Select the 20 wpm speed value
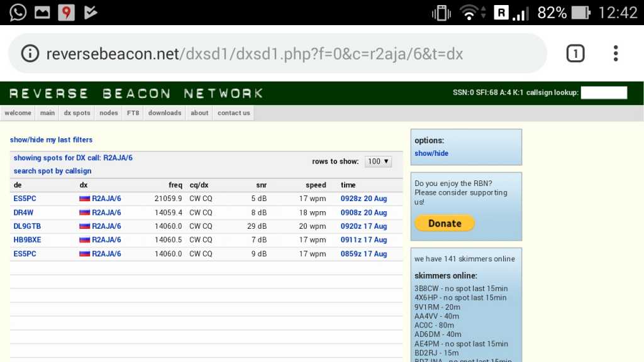The height and width of the screenshot is (362, 644). click(x=313, y=226)
